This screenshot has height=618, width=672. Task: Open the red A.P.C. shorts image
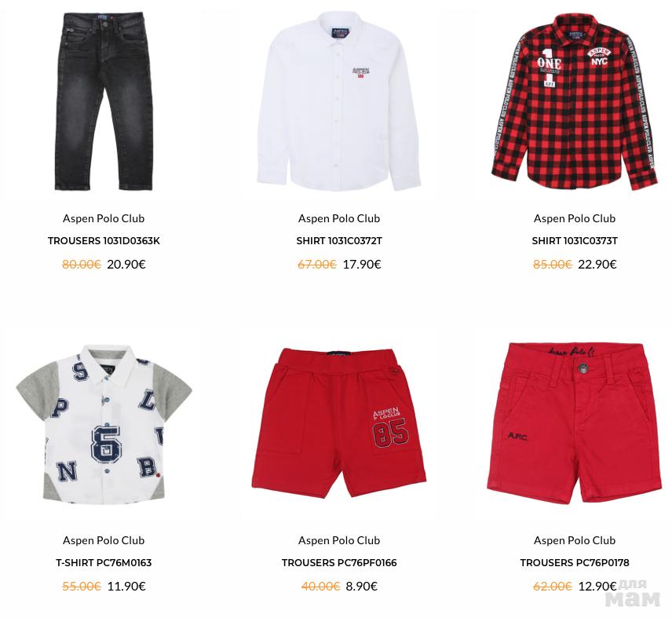tap(575, 422)
